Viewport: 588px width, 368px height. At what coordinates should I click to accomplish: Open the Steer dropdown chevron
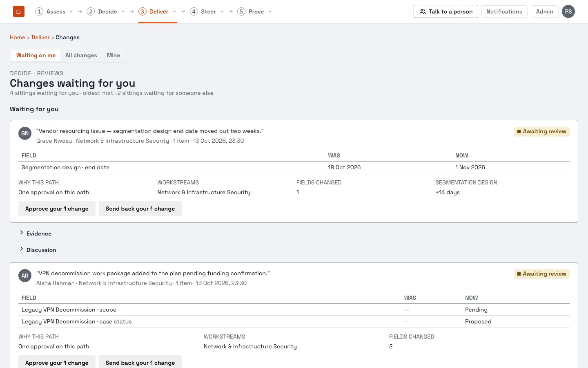click(x=222, y=11)
